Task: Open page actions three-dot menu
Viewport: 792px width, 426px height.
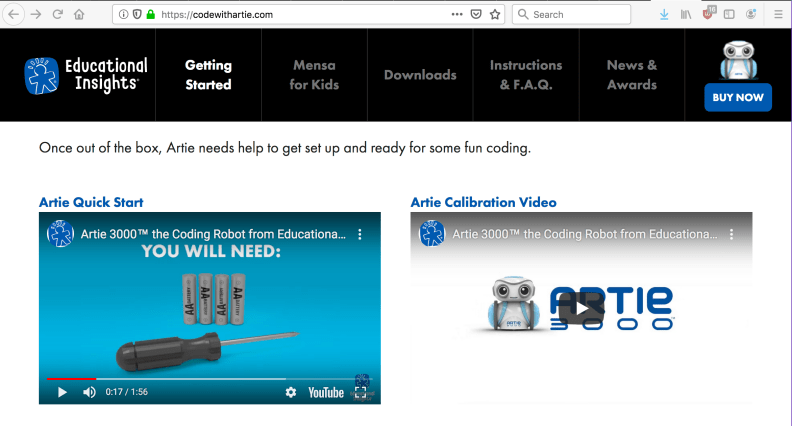Action: click(x=457, y=14)
